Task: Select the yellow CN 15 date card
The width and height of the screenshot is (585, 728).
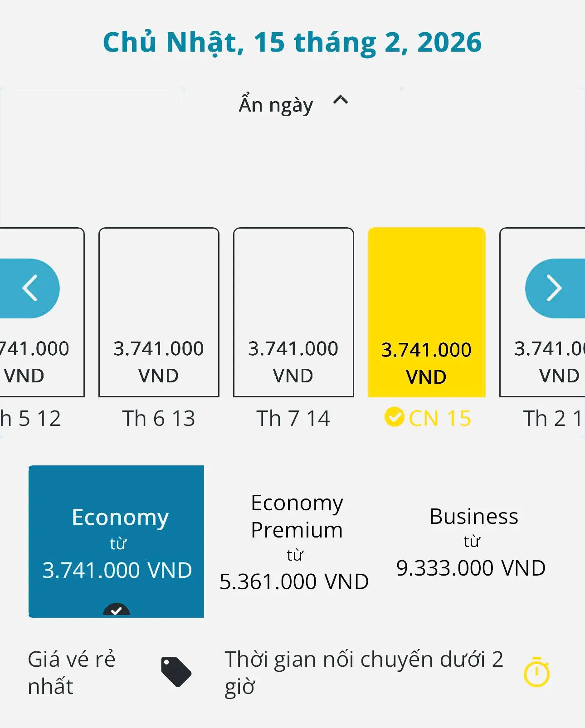Action: [426, 312]
